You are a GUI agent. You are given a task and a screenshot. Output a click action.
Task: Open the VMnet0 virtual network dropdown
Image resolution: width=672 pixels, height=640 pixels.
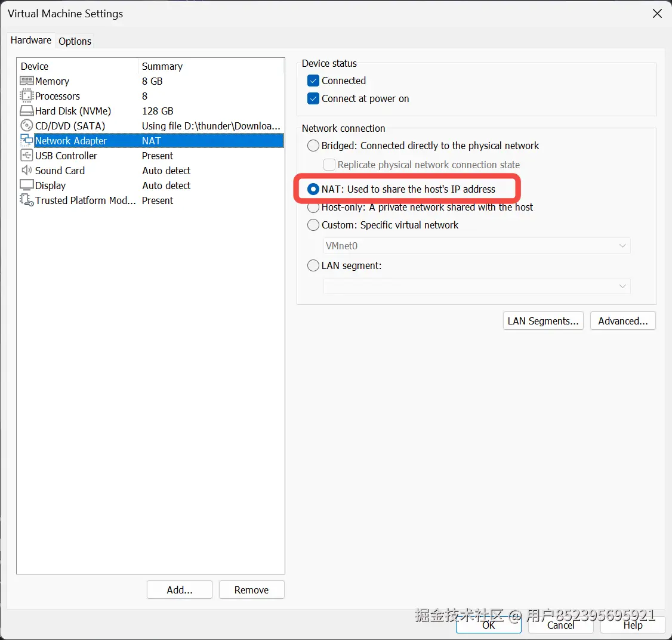(477, 246)
